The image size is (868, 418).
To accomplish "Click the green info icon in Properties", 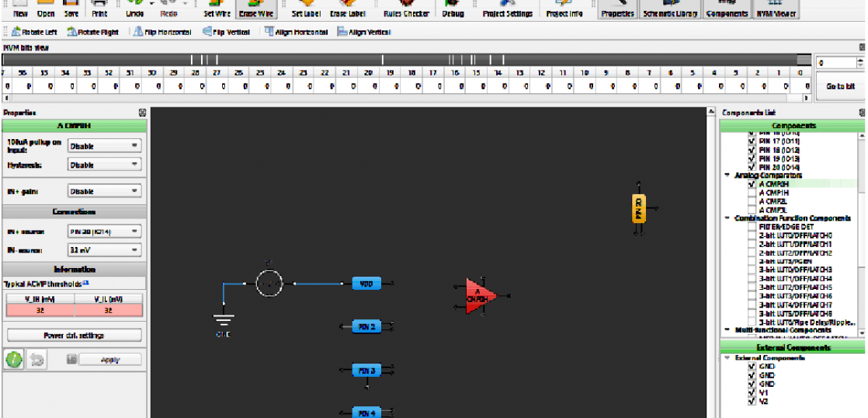I will [x=14, y=359].
